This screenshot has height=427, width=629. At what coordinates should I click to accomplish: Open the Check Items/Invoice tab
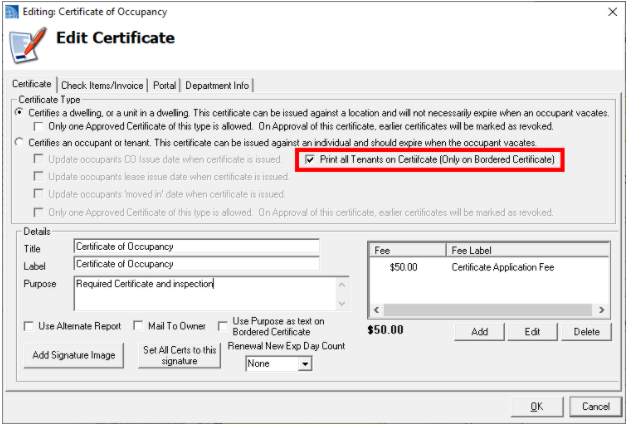coord(102,85)
